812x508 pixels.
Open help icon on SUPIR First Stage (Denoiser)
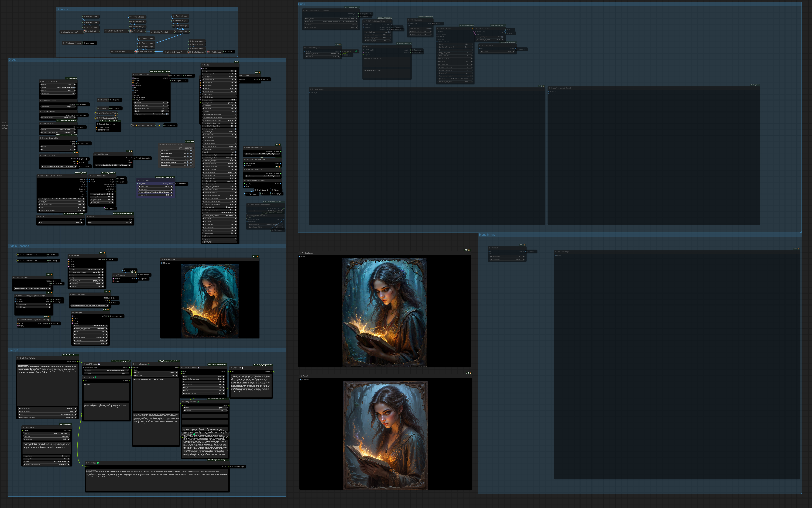pos(390,21)
